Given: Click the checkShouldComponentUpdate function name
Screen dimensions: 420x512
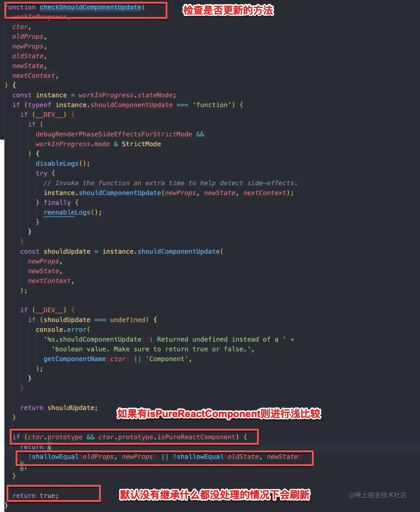Looking at the screenshot, I should [x=90, y=7].
